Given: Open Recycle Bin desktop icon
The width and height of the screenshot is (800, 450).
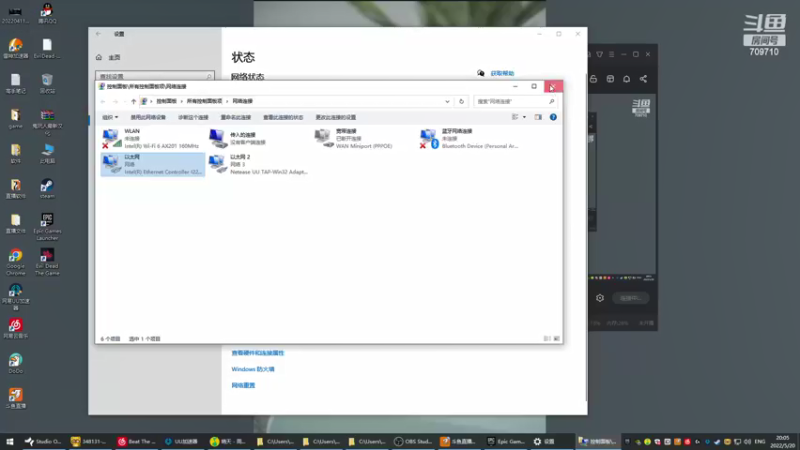Looking at the screenshot, I should pos(47,83).
